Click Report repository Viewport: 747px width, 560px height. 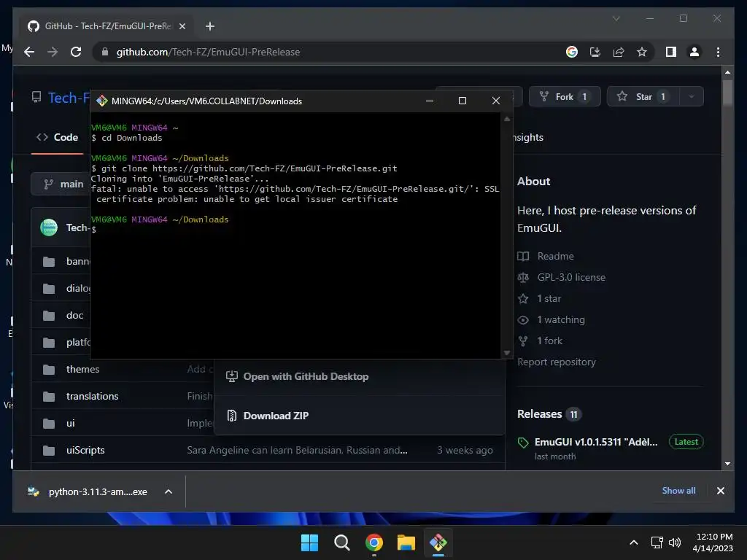tap(557, 362)
